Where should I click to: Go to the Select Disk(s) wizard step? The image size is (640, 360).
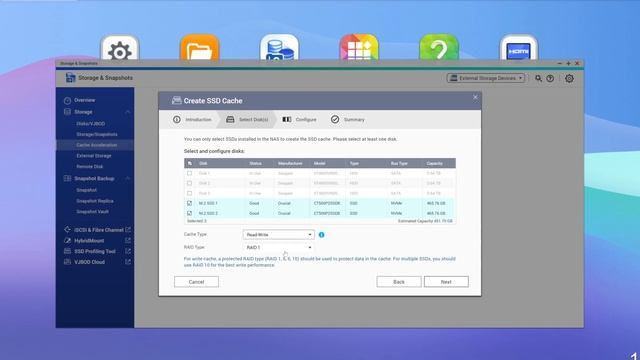pos(247,120)
